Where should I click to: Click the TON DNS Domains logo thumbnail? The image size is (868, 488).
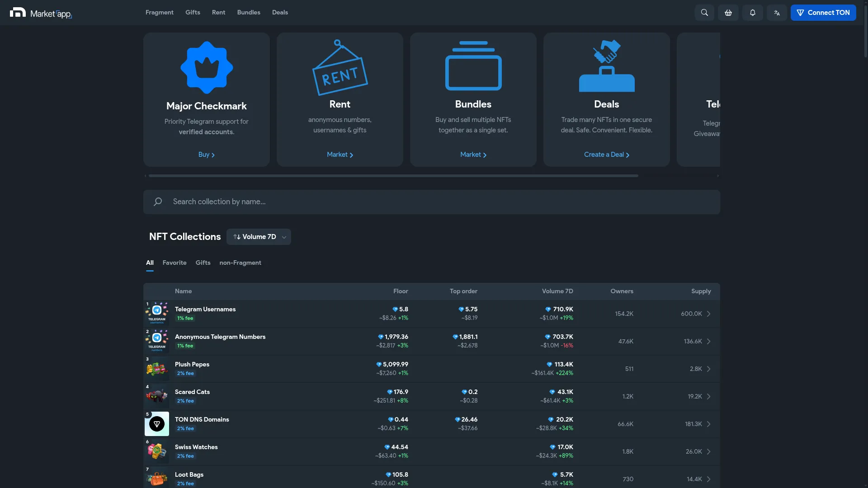point(157,423)
